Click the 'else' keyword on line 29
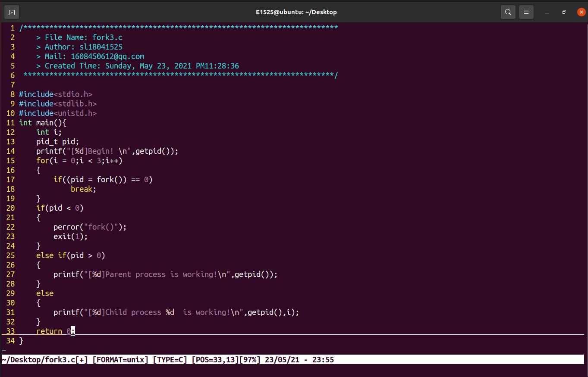The image size is (588, 377). click(x=45, y=293)
